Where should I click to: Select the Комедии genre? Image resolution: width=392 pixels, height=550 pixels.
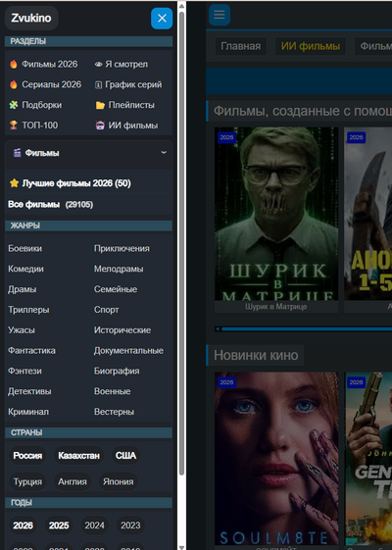coord(25,269)
